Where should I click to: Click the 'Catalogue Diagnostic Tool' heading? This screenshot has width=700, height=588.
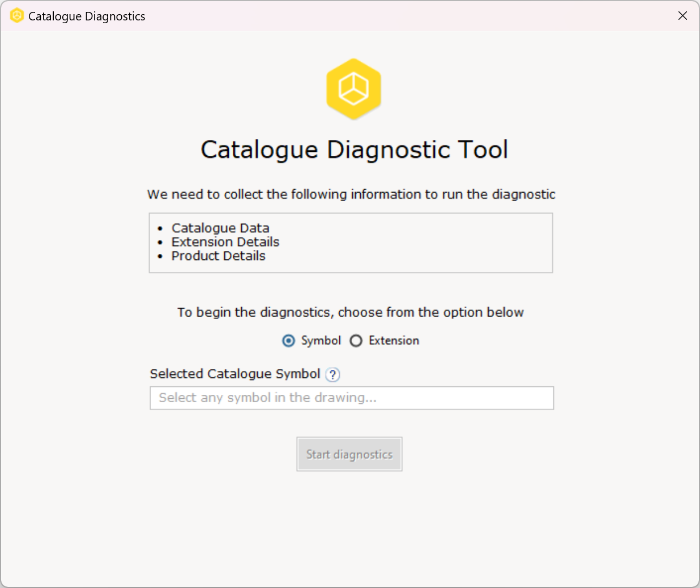click(x=355, y=150)
